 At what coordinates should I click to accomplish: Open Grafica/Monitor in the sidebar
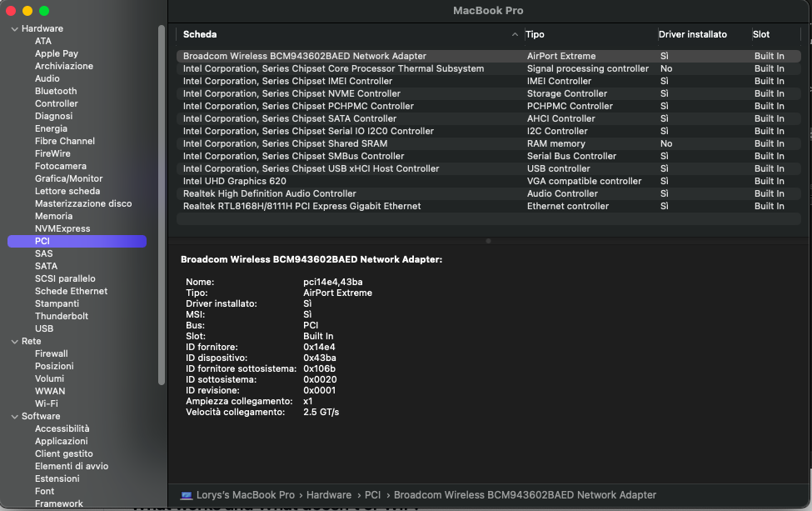coord(68,178)
